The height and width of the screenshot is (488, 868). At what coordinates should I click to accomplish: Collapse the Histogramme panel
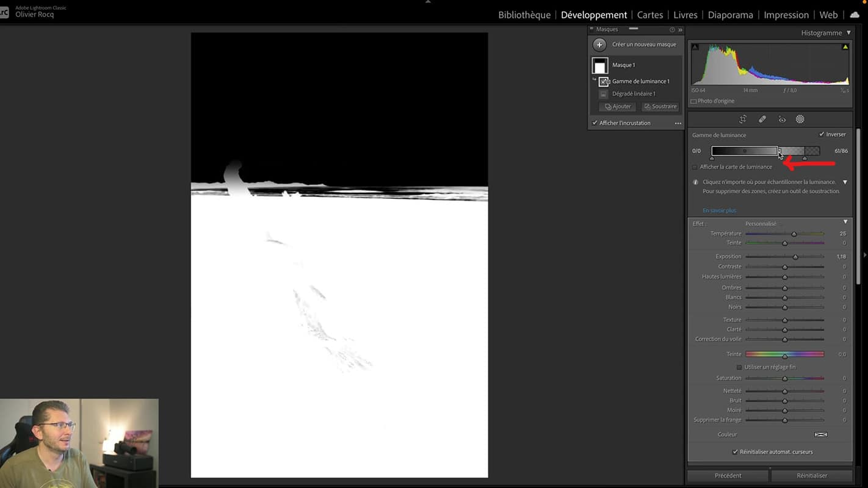tap(848, 33)
